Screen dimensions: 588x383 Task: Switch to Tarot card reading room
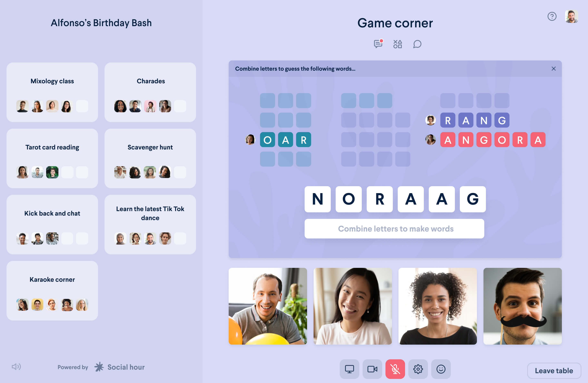[52, 158]
